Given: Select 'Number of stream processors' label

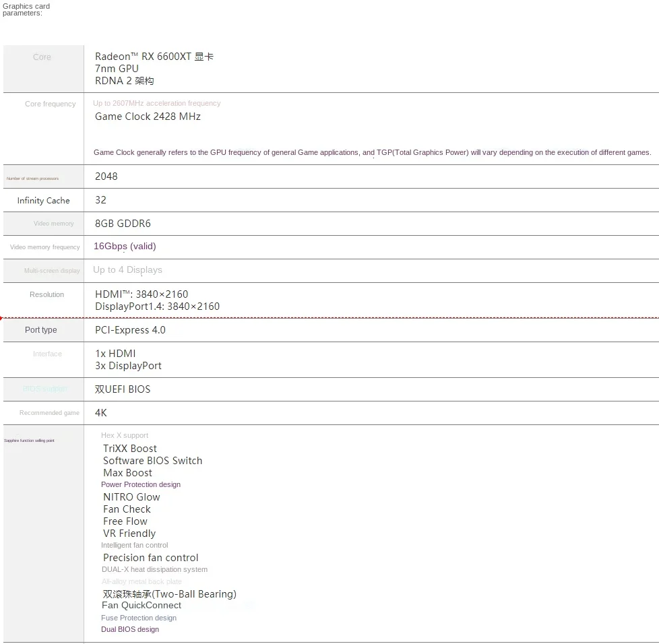Looking at the screenshot, I should 32,179.
